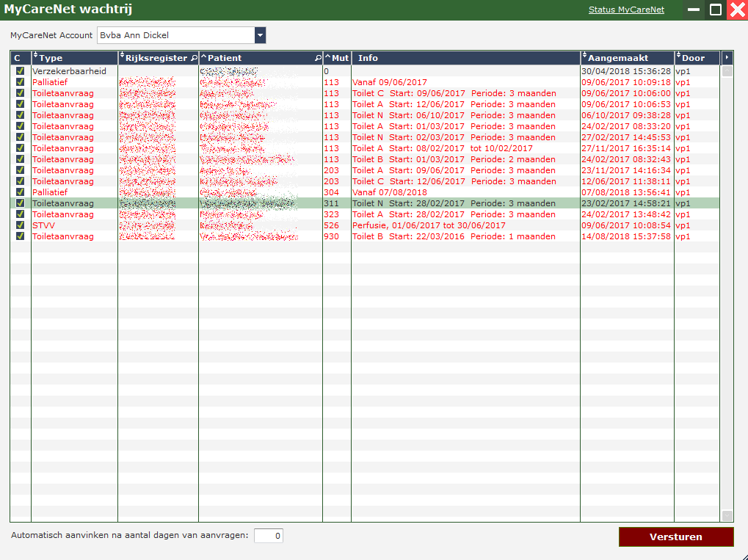Image resolution: width=748 pixels, height=560 pixels.
Task: Click the date 30/04/2018 15:36:28
Action: [626, 71]
